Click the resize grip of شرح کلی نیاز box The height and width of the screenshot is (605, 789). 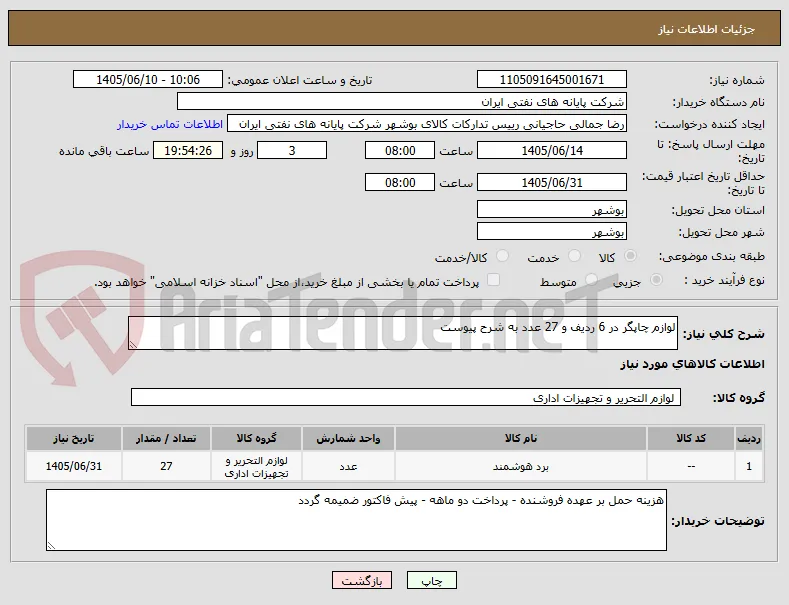[x=133, y=345]
